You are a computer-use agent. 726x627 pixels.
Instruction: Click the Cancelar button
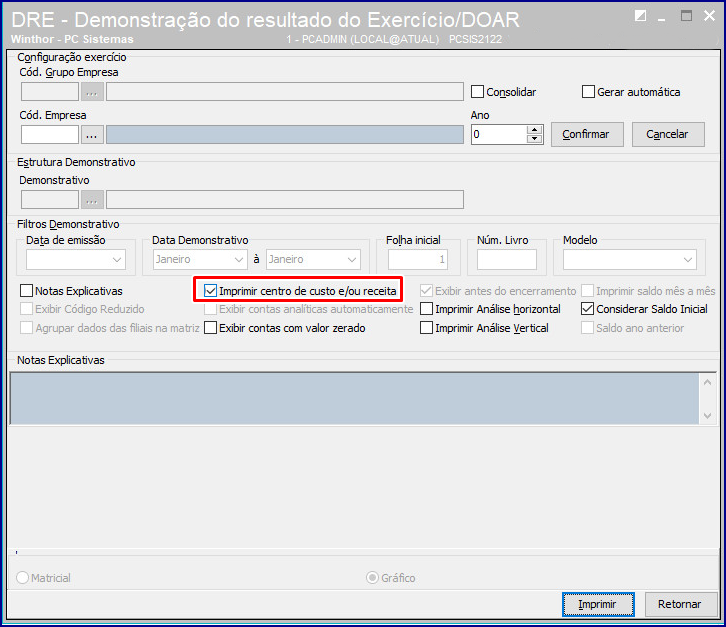[x=668, y=135]
